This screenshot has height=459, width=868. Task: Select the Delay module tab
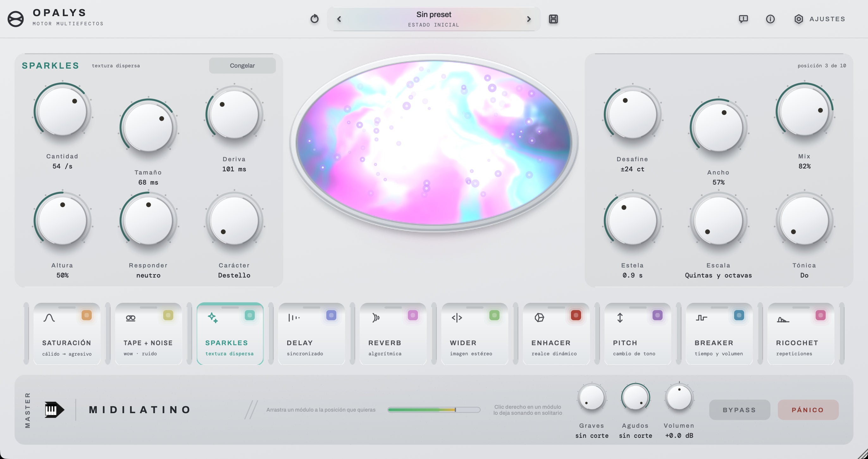pos(312,334)
